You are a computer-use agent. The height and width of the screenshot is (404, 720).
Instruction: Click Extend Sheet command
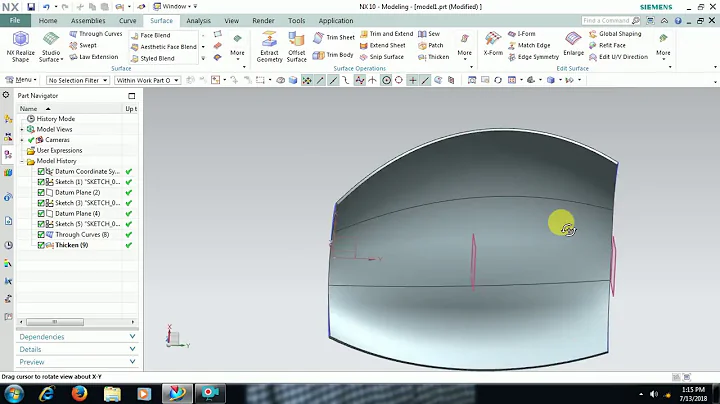coord(382,45)
